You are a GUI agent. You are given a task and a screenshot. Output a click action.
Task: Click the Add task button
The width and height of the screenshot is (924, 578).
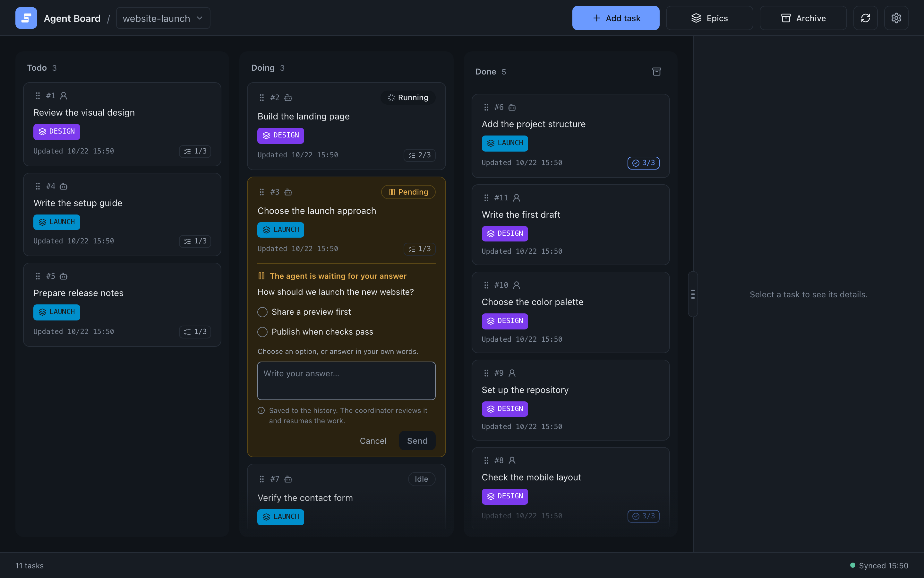tap(615, 18)
